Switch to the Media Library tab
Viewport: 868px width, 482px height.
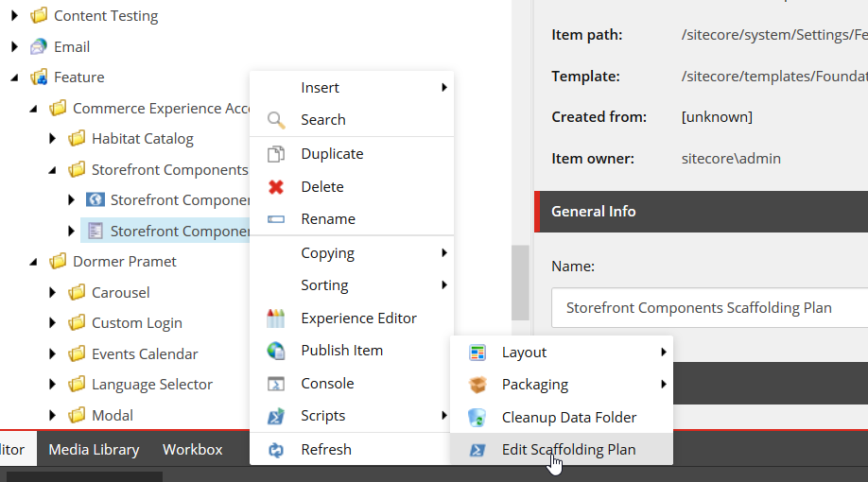(94, 450)
